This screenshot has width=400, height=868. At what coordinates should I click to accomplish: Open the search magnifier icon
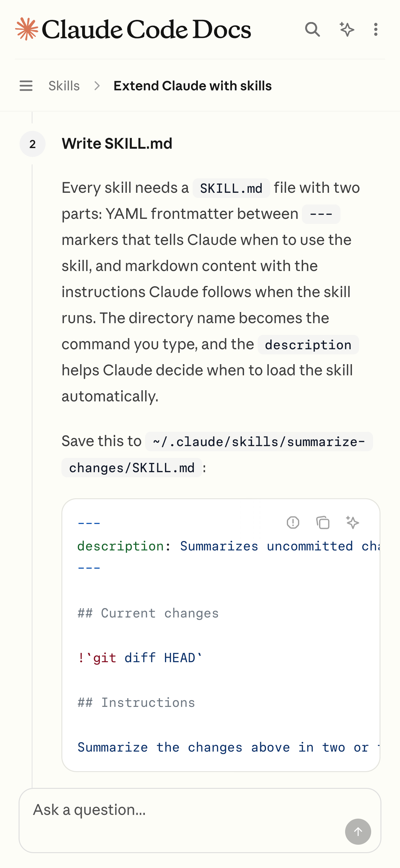[x=312, y=30]
